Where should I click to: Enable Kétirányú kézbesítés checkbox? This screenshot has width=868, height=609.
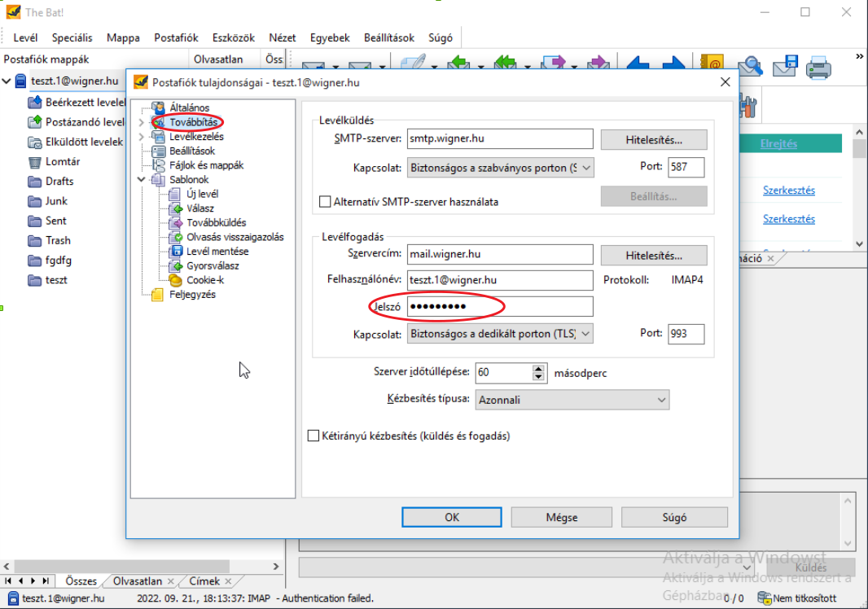(x=313, y=436)
